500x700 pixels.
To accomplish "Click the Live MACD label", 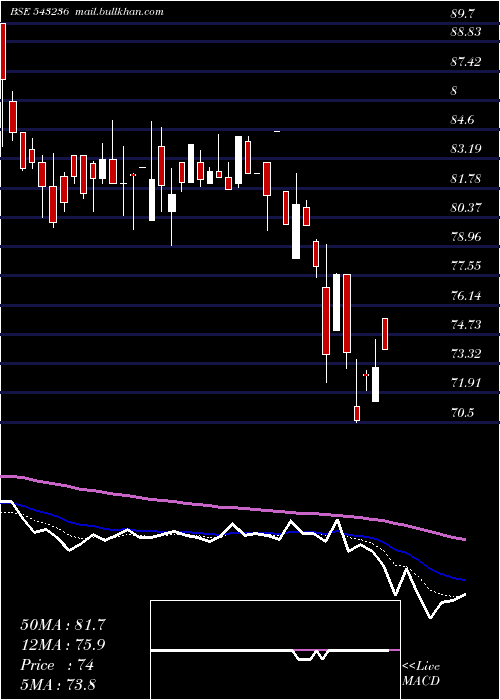I will click(x=421, y=674).
